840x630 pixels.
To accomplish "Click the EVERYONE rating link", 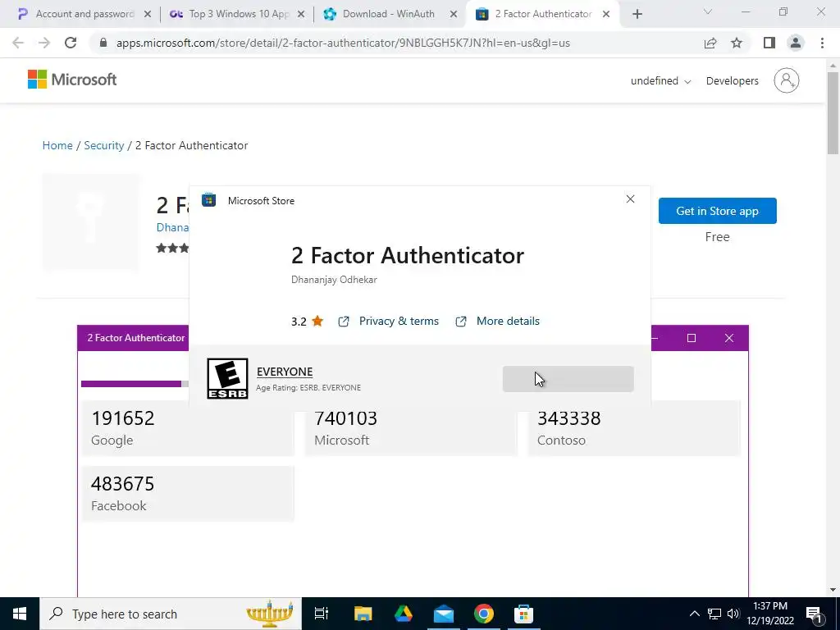I will (285, 372).
